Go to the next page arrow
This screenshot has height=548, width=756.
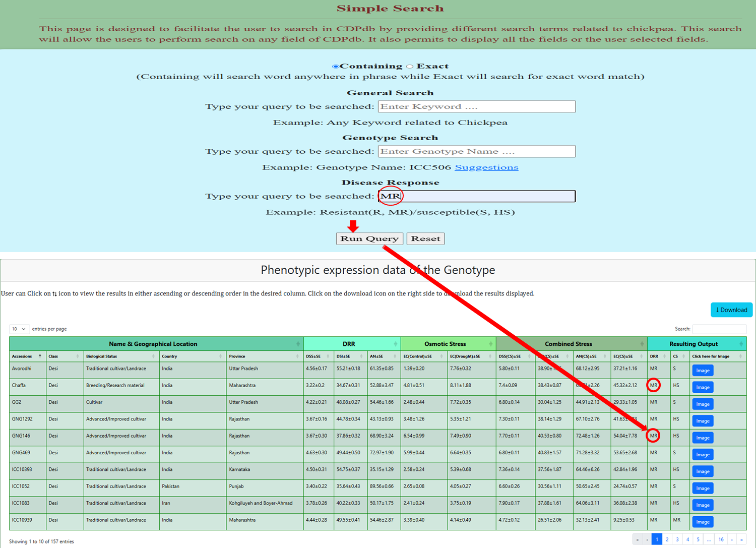tap(732, 539)
